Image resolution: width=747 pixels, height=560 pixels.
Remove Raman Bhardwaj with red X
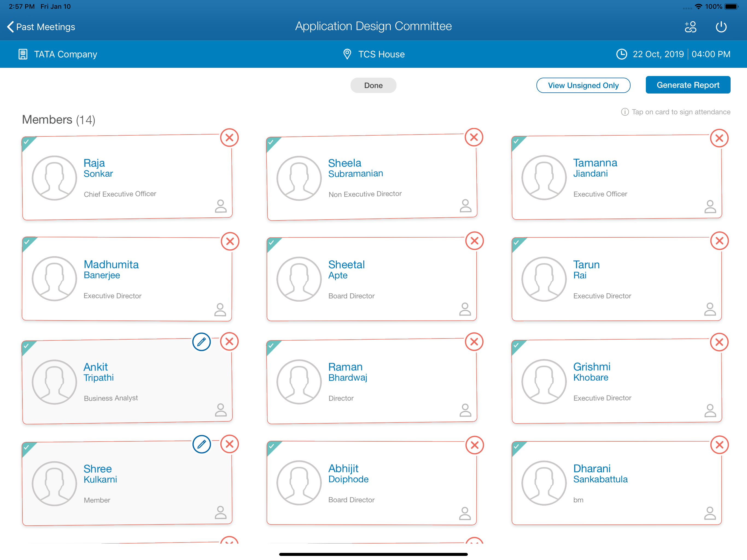[x=474, y=342]
